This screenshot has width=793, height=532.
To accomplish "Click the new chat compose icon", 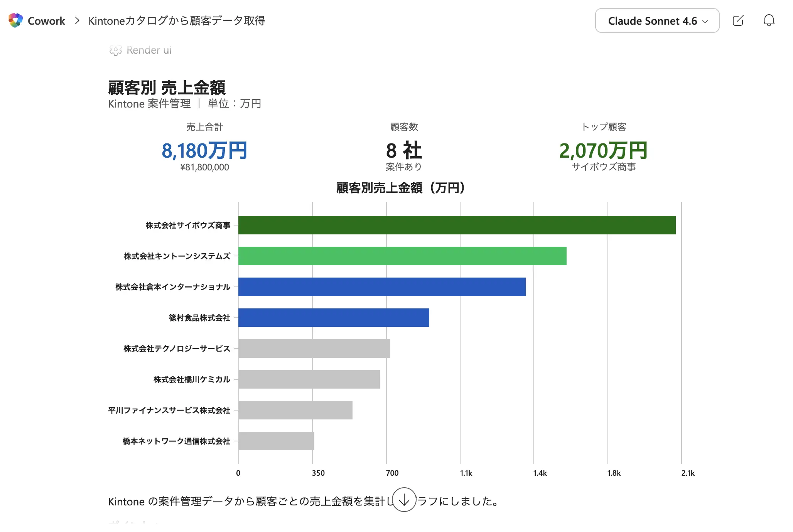I will [x=738, y=20].
